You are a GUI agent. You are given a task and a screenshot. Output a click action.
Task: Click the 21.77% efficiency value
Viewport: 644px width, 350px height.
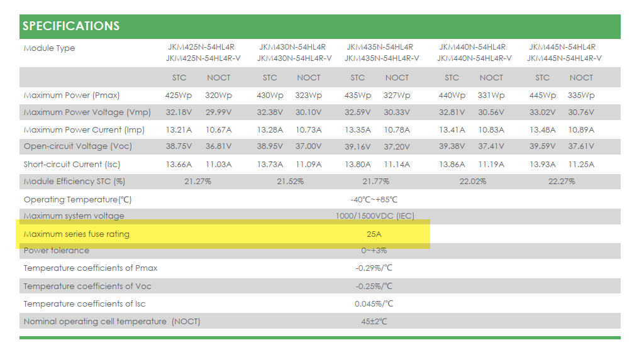click(x=376, y=182)
